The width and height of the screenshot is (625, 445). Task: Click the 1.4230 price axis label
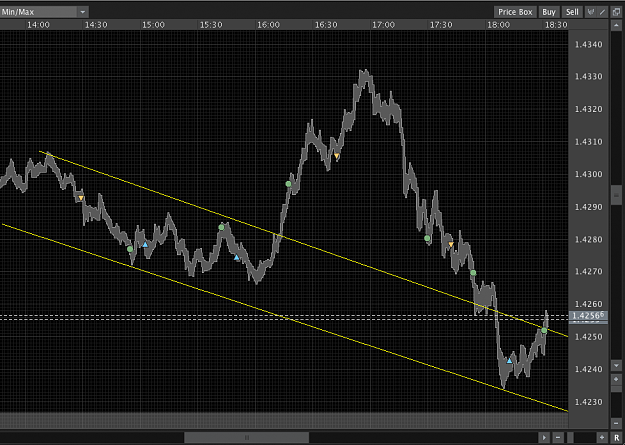(x=588, y=402)
